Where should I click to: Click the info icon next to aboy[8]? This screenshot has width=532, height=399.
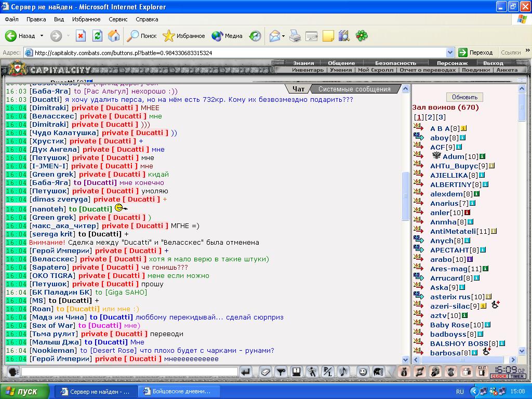point(462,137)
